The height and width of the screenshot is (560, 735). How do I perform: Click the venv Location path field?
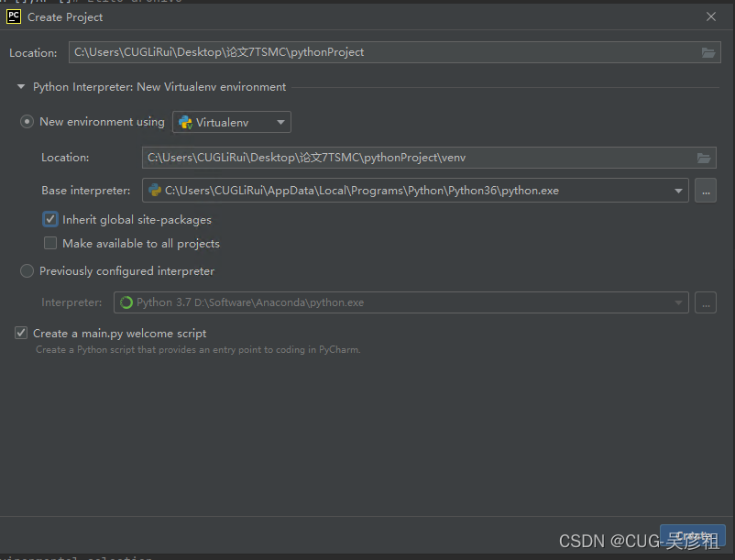429,158
